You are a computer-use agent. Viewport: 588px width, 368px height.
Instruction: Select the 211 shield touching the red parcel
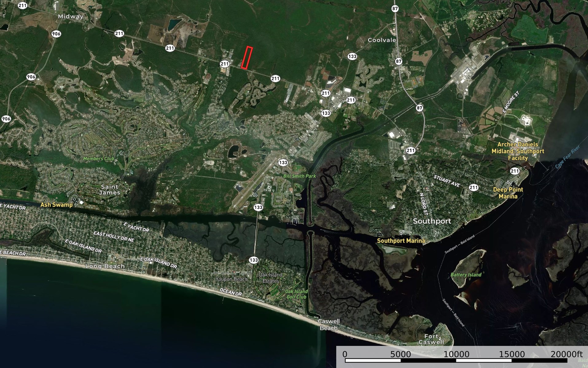pos(225,64)
